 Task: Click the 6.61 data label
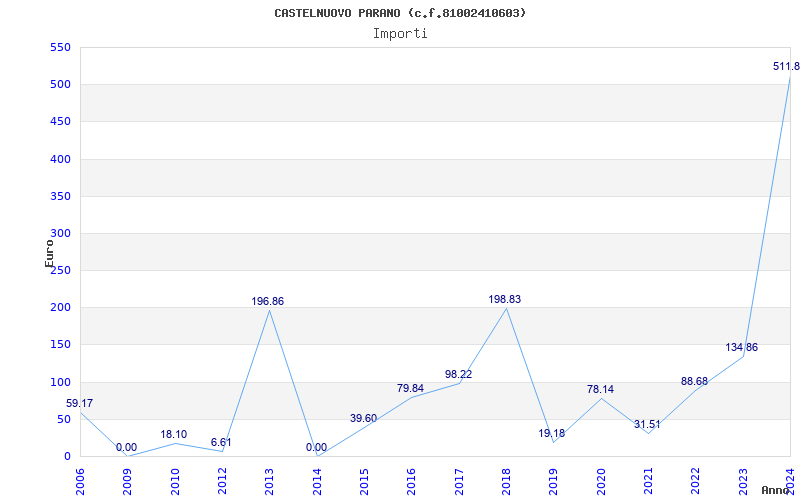221,442
